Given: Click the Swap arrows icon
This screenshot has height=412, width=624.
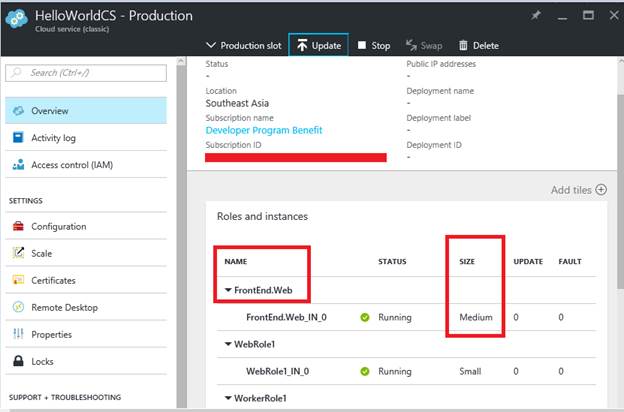Looking at the screenshot, I should pos(412,46).
